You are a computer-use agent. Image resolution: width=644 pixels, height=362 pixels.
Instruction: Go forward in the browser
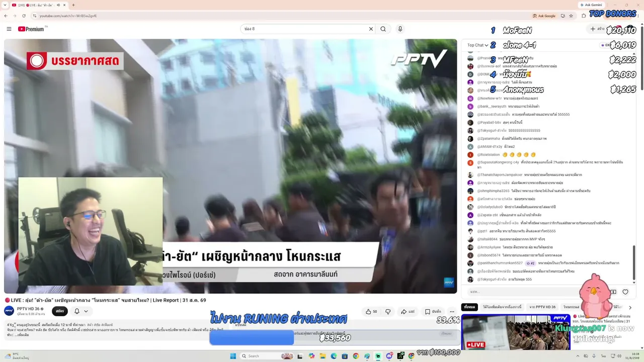click(x=15, y=16)
